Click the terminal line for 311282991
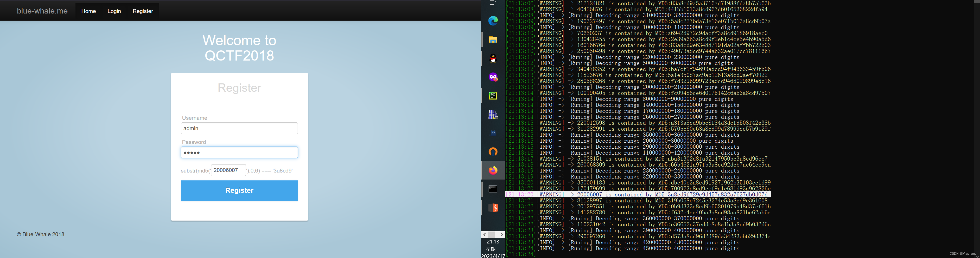Screen dimensions: 980x258 638,129
